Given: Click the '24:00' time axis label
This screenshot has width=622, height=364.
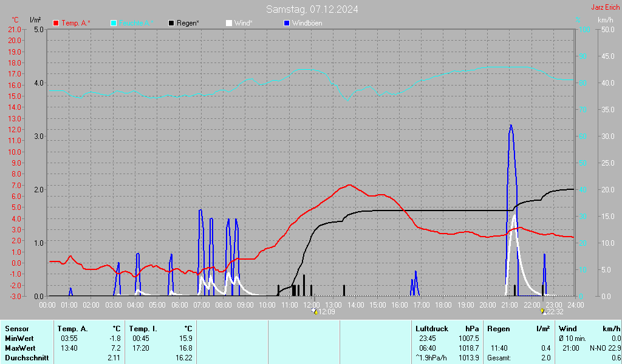Looking at the screenshot, I should (576, 305).
